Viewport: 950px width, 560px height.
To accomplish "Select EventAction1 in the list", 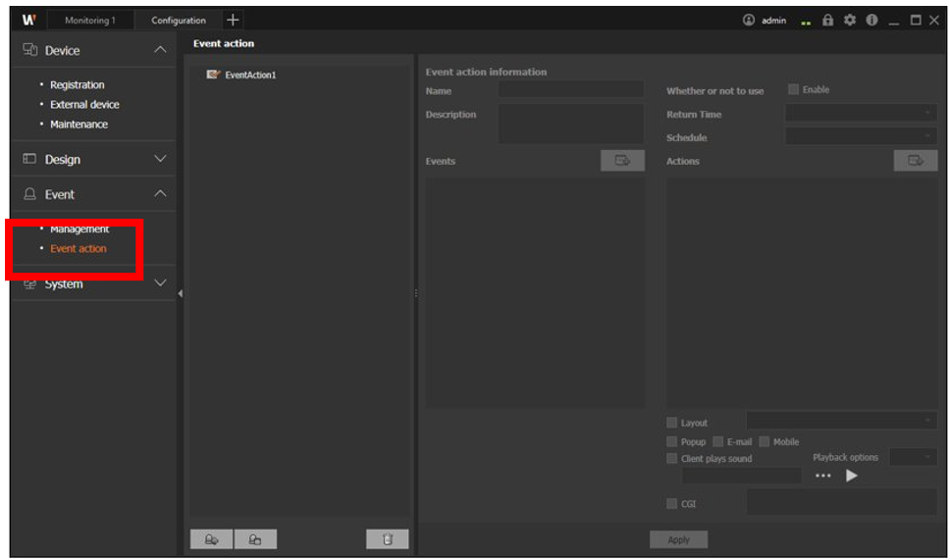I will pyautogui.click(x=249, y=75).
